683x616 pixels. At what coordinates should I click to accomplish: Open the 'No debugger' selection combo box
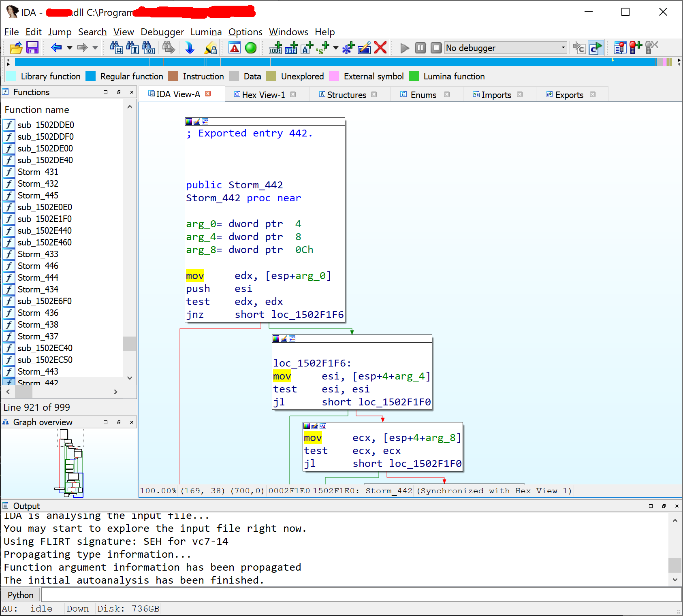(506, 48)
